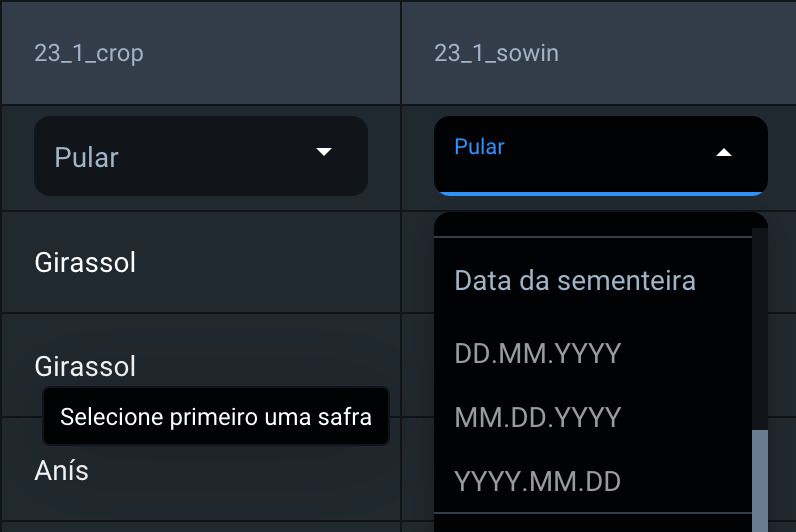The image size is (796, 532).
Task: Click the Anís crop cell
Action: click(x=62, y=470)
